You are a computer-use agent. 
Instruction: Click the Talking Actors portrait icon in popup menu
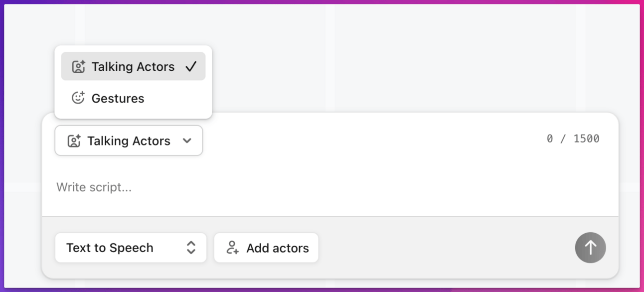click(78, 67)
